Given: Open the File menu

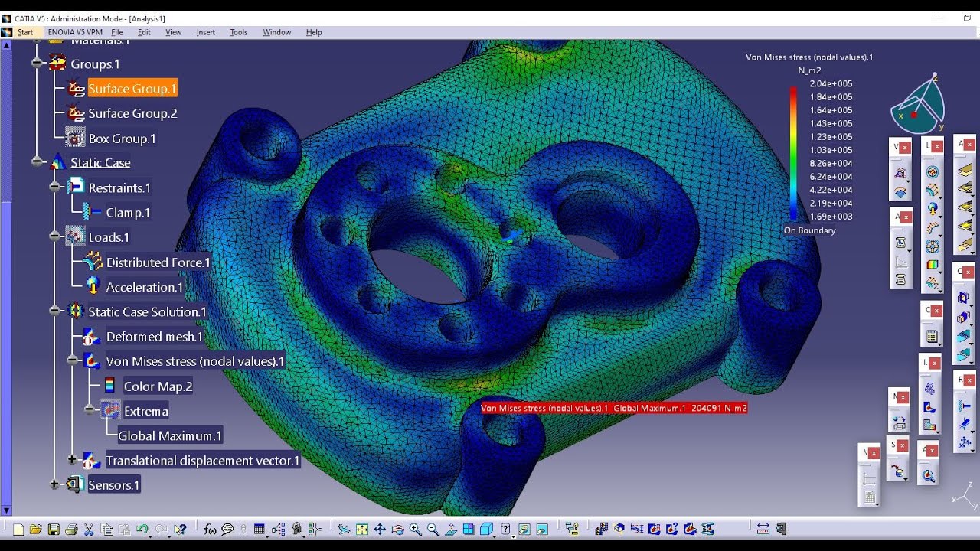Looking at the screenshot, I should tap(117, 32).
